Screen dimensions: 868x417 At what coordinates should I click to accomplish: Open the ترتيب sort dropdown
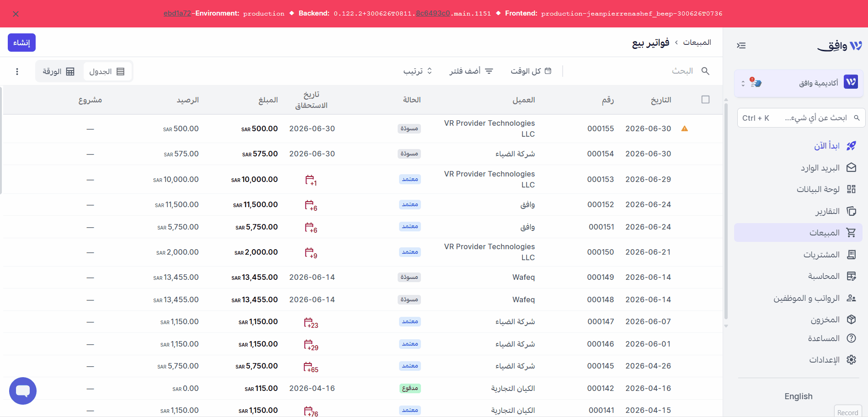pyautogui.click(x=418, y=71)
